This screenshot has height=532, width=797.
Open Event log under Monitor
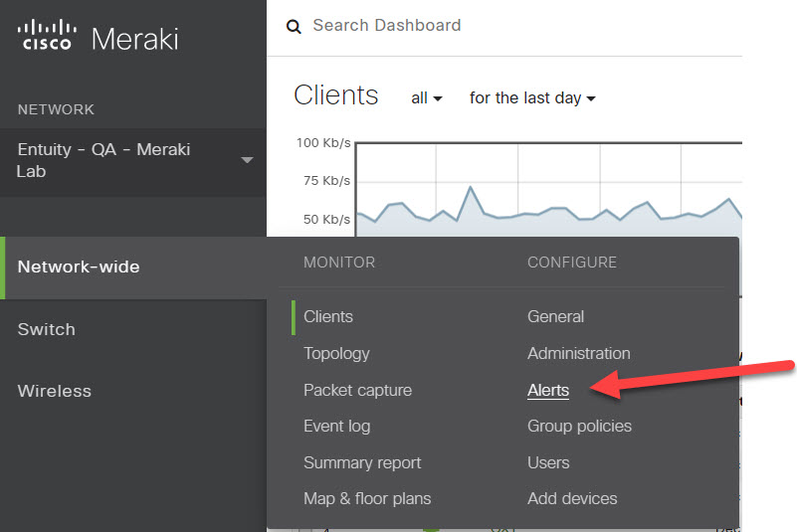(336, 427)
